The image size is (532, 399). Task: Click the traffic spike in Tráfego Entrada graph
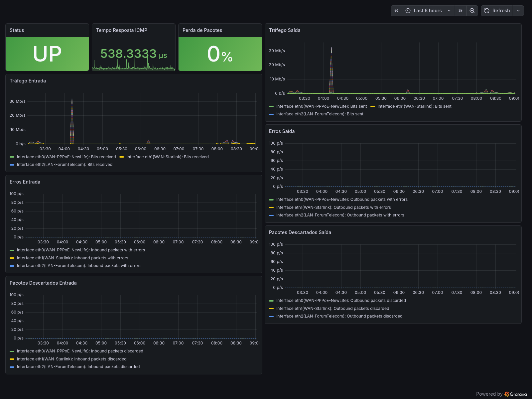point(72,121)
